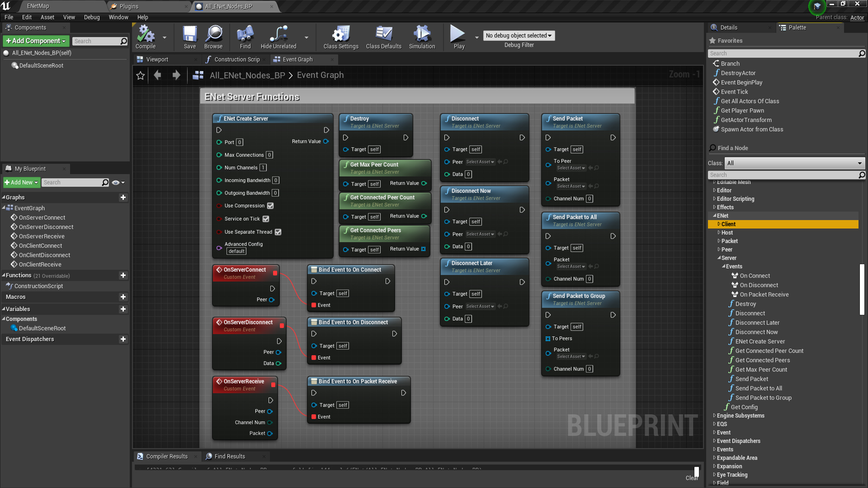Viewport: 868px width, 488px height.
Task: Start Simulation
Action: [422, 37]
